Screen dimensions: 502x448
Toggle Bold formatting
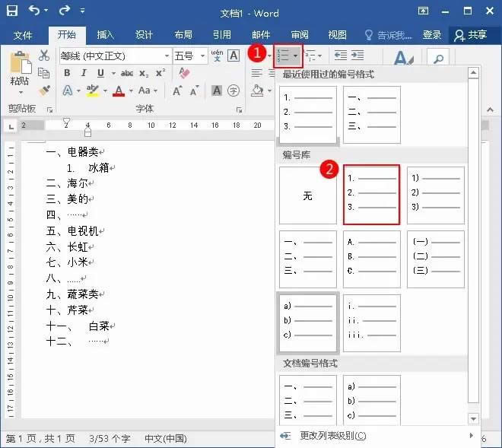(67, 73)
